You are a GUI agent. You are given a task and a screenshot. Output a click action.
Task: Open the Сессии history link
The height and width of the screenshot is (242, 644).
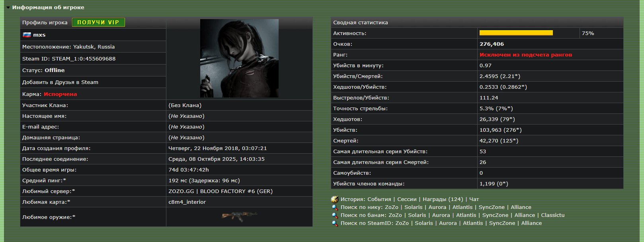pyautogui.click(x=407, y=199)
